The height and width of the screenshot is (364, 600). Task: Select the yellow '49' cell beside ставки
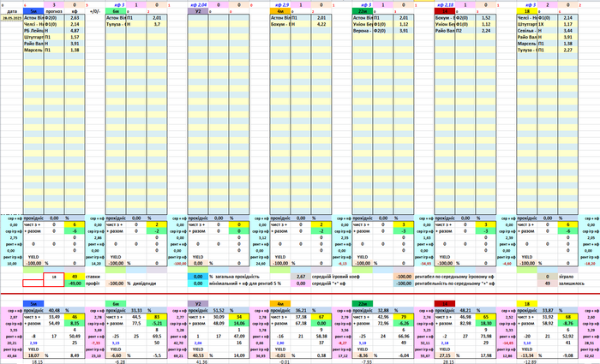pyautogui.click(x=75, y=277)
